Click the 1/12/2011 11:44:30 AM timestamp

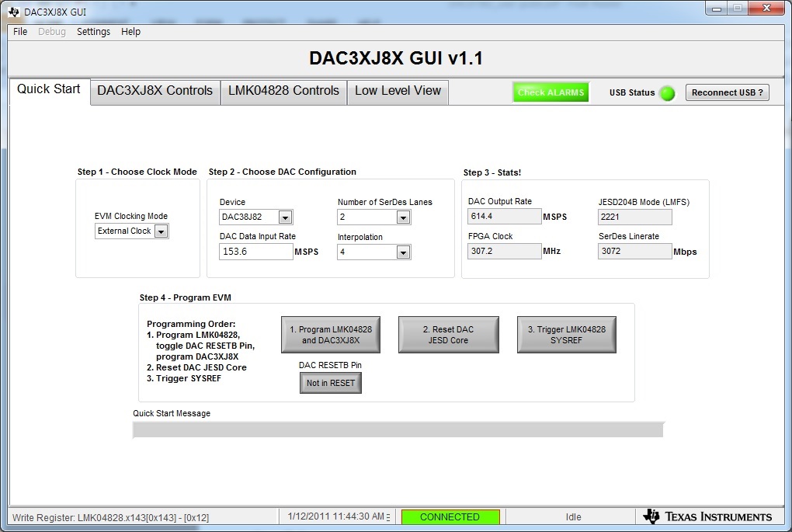[336, 516]
